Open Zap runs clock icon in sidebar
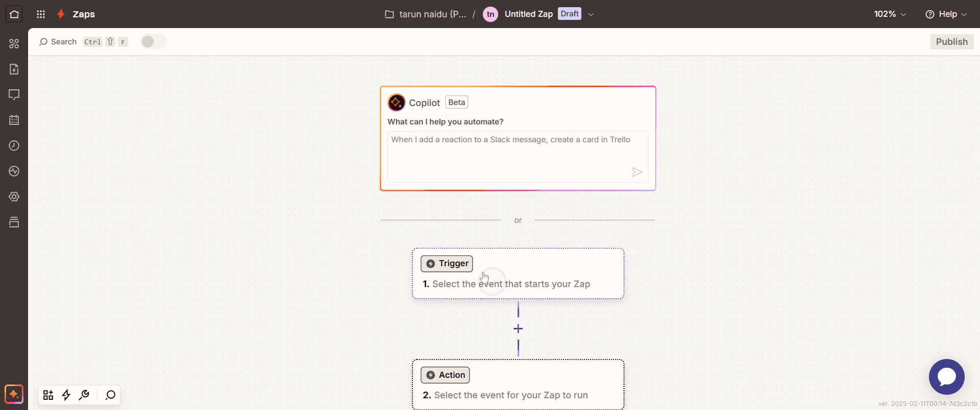The image size is (980, 410). 14,146
